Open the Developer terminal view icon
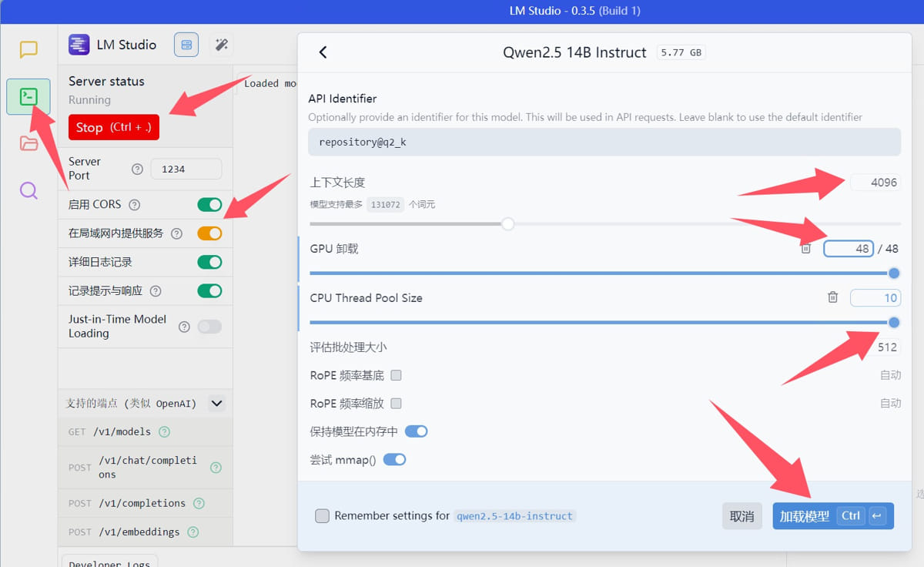Screen dimensions: 924x567 pos(28,96)
